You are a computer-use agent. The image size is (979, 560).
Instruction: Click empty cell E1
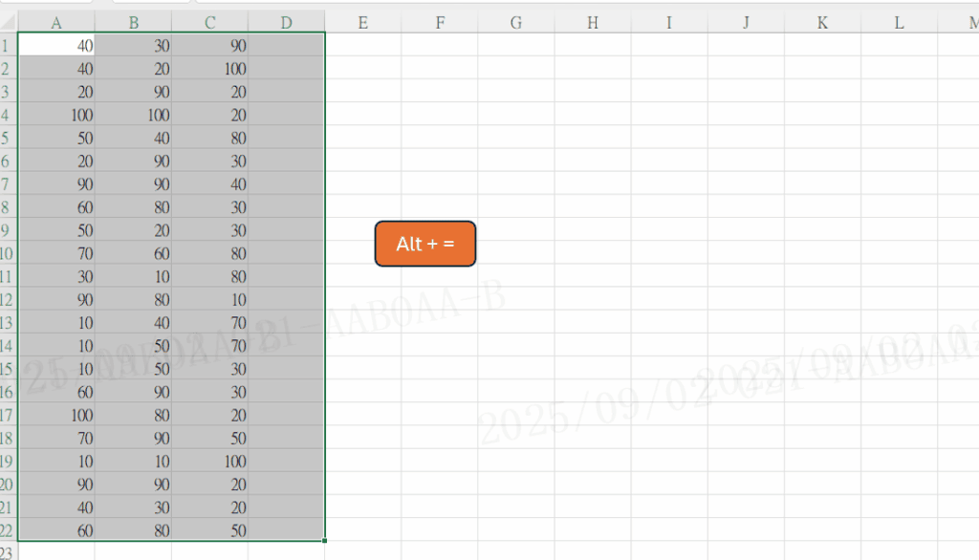[x=362, y=45]
